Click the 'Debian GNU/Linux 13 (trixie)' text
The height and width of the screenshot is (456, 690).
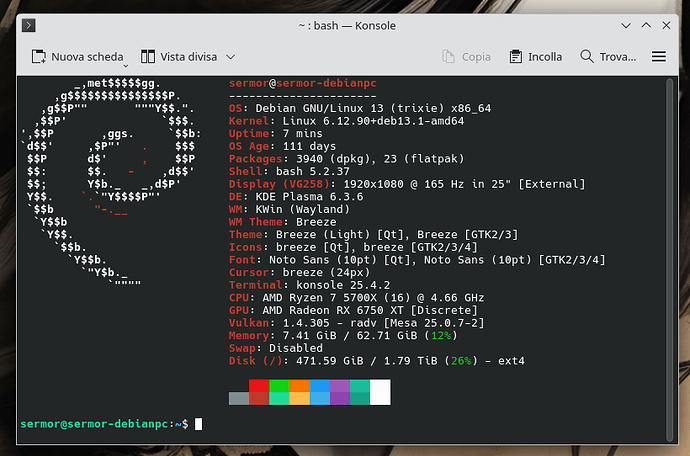pyautogui.click(x=350, y=108)
